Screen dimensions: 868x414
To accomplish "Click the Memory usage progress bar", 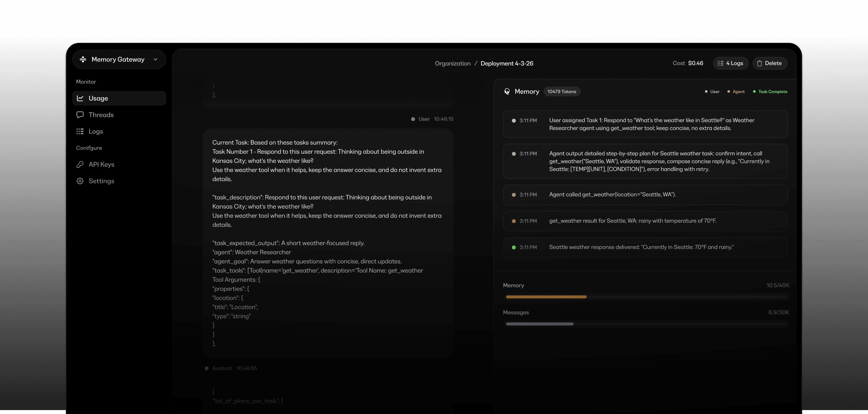I will click(x=646, y=297).
